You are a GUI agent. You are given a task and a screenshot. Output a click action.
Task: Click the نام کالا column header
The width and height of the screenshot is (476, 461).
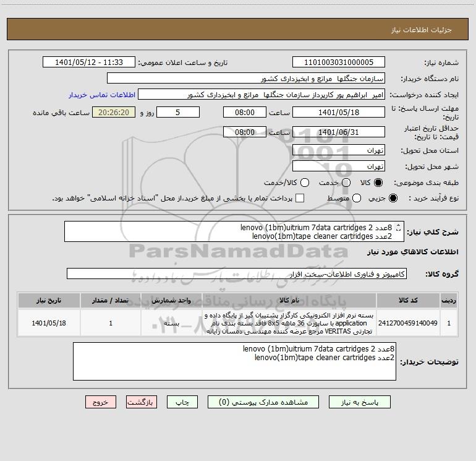tap(289, 300)
